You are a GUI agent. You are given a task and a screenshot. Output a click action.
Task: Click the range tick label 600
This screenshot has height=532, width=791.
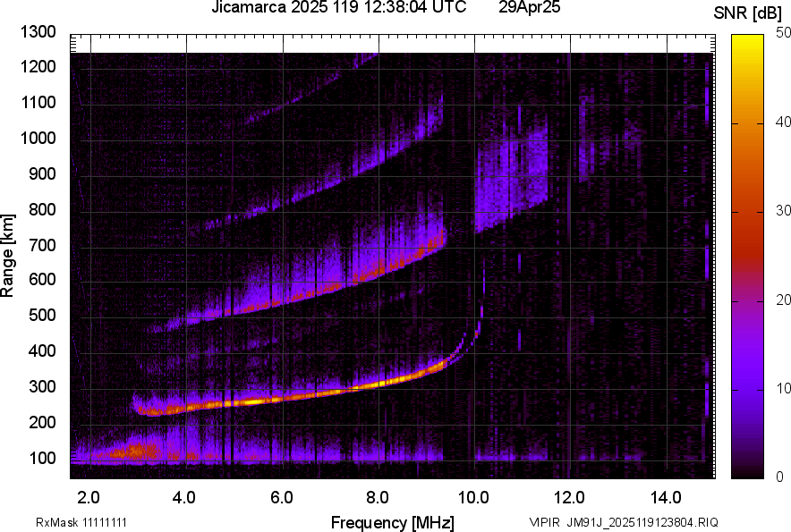pyautogui.click(x=42, y=279)
